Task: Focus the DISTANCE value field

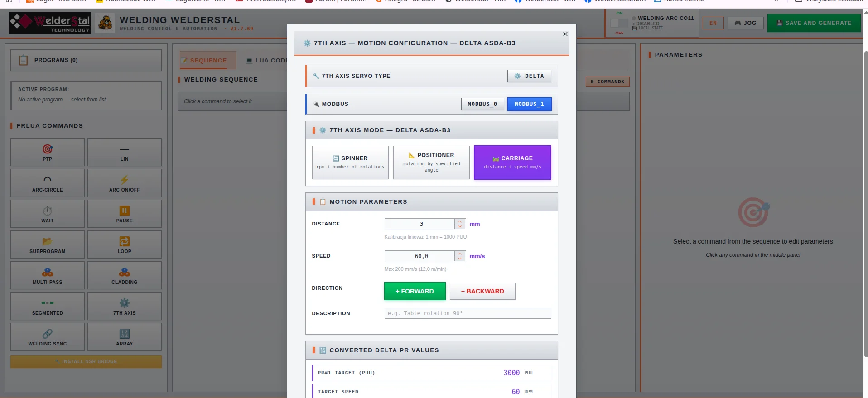Action: tap(420, 224)
